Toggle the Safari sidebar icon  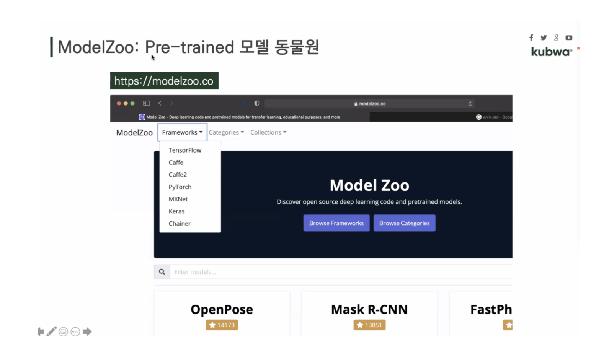pos(146,103)
